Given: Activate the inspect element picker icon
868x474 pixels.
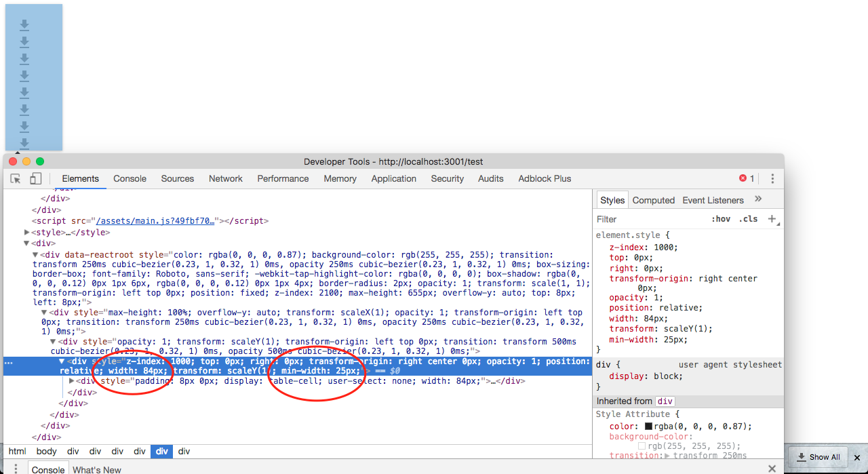Looking at the screenshot, I should point(16,178).
